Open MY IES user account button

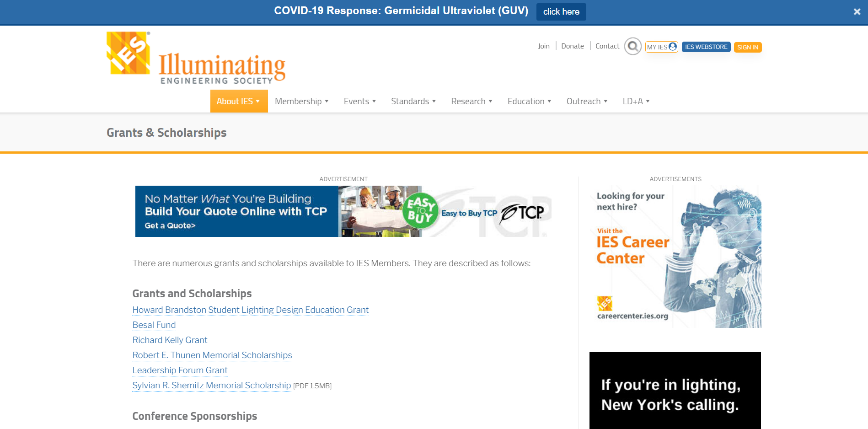click(x=661, y=47)
